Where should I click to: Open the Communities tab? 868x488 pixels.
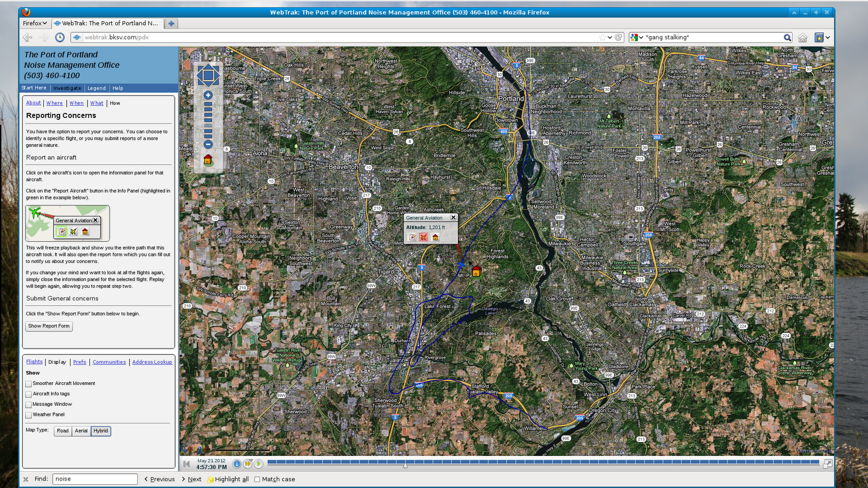click(x=109, y=362)
